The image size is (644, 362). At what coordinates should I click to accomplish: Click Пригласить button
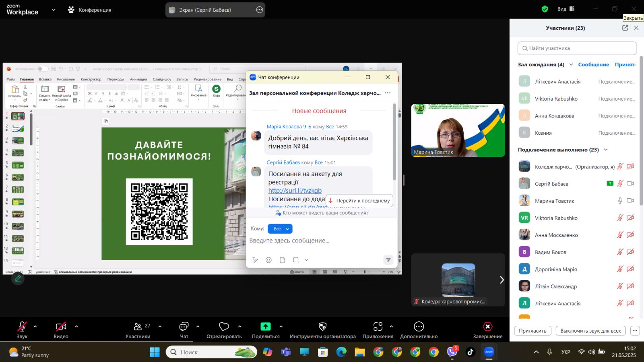pyautogui.click(x=533, y=331)
